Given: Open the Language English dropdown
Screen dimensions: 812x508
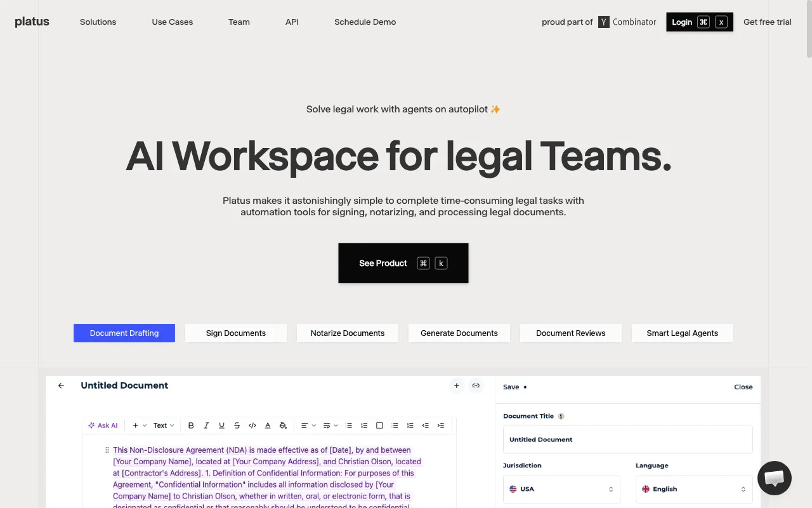Looking at the screenshot, I should click(x=694, y=489).
